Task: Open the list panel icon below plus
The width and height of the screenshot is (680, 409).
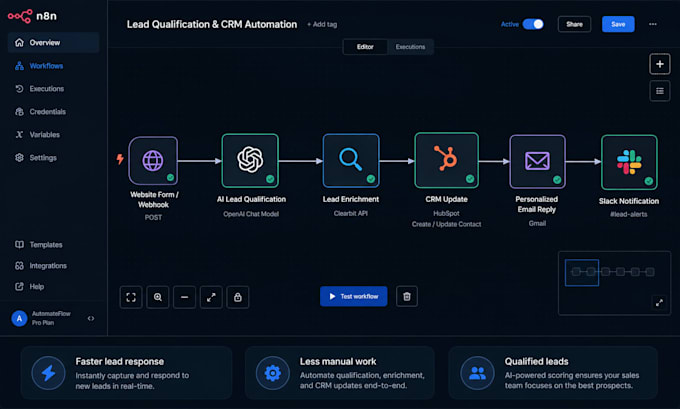Action: (660, 91)
